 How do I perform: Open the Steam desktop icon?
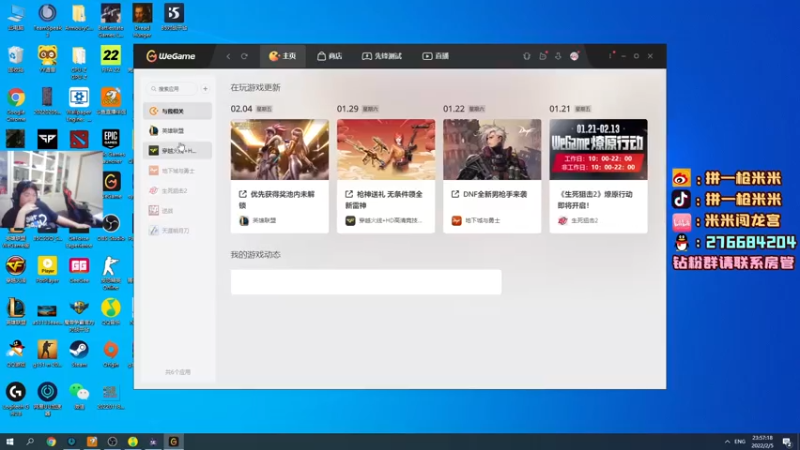point(79,354)
